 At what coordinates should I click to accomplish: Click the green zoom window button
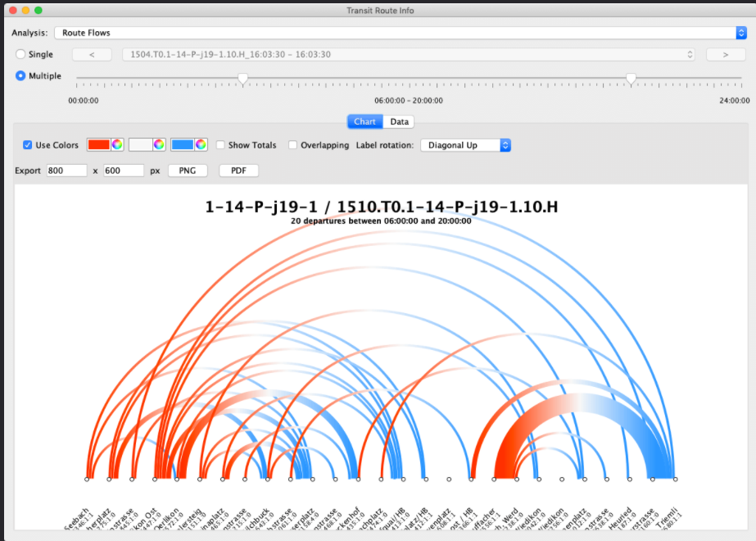click(x=38, y=10)
